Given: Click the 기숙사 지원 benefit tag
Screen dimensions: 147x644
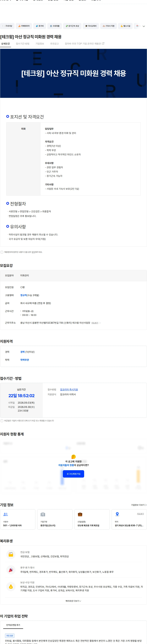Looking at the screenshot, I should (x=109, y=26).
